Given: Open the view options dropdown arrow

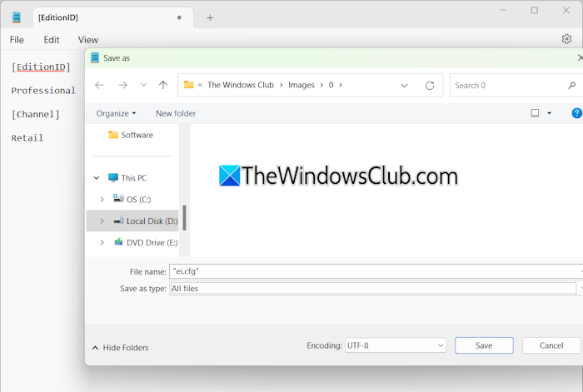Looking at the screenshot, I should coord(549,113).
